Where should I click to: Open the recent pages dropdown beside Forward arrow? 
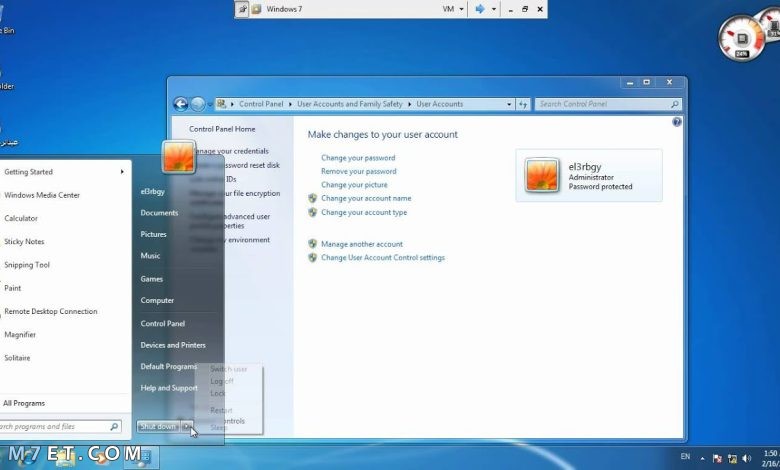click(210, 104)
